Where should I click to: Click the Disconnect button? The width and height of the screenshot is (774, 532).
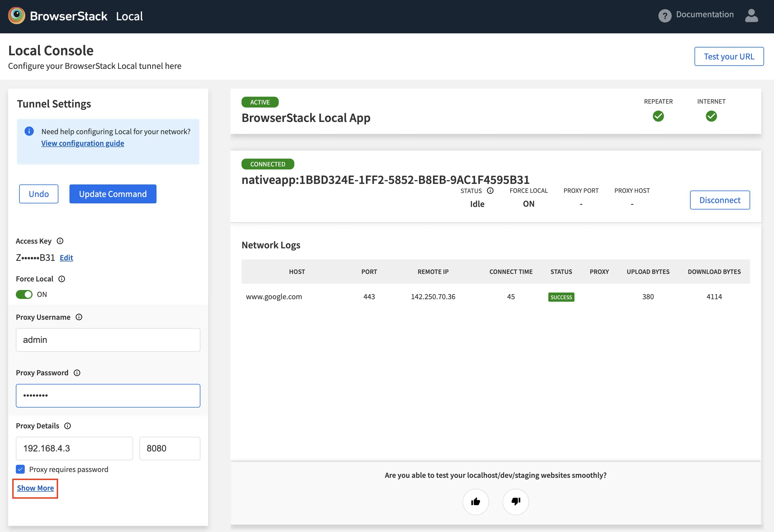pos(720,200)
